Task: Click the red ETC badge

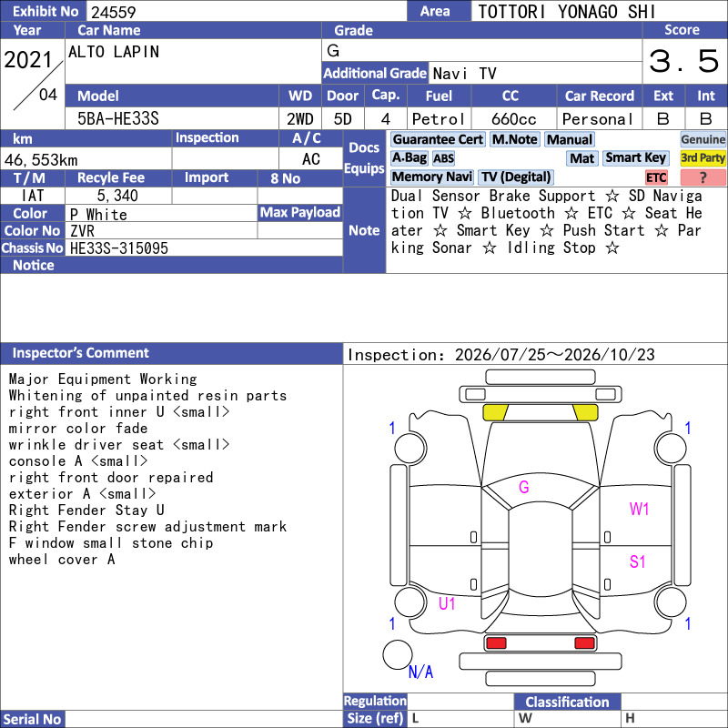Action: (x=656, y=177)
